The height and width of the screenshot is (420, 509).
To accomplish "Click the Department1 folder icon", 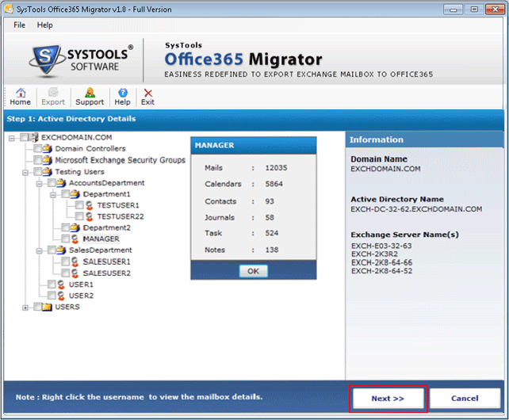I will 75,194.
